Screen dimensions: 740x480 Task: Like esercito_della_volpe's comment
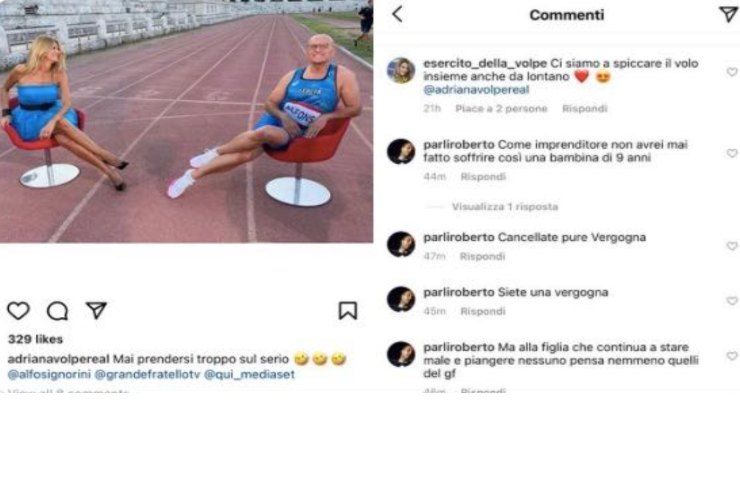click(x=732, y=72)
